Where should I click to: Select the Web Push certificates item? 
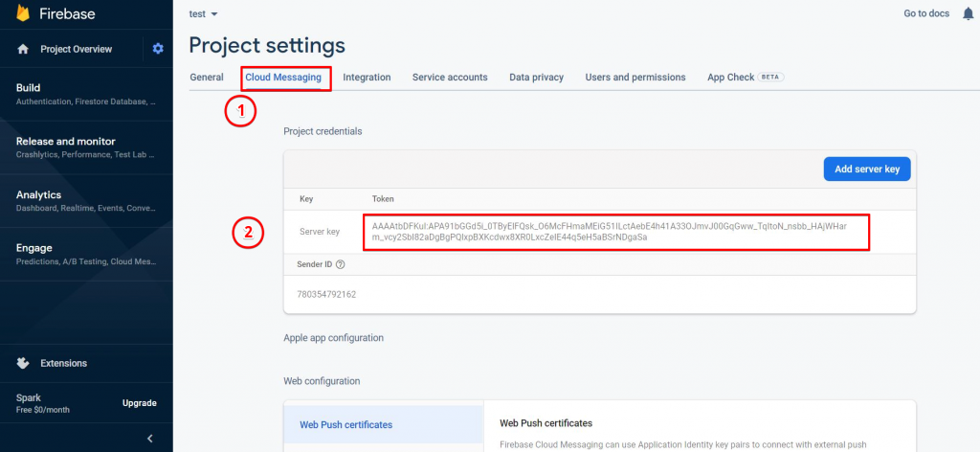(x=383, y=424)
